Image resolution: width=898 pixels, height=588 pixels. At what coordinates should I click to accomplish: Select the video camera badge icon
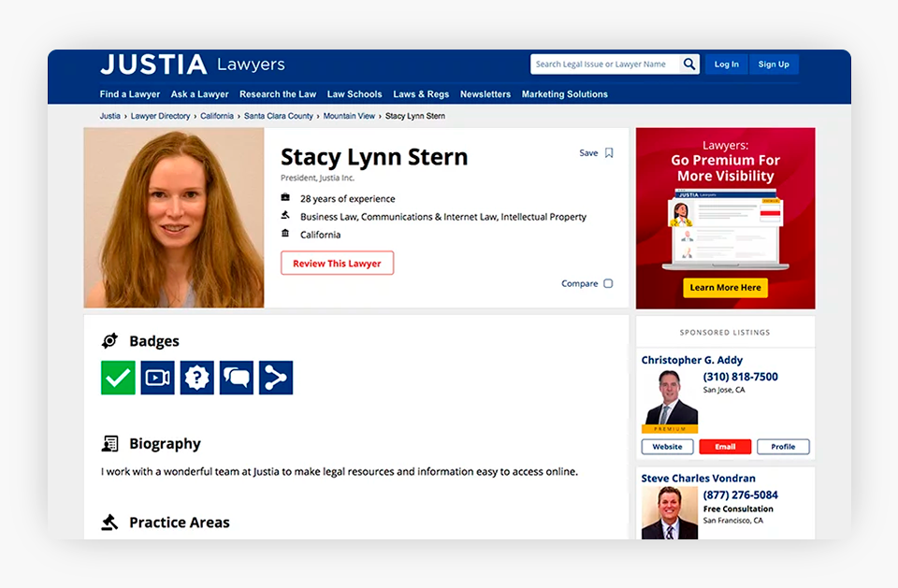157,378
